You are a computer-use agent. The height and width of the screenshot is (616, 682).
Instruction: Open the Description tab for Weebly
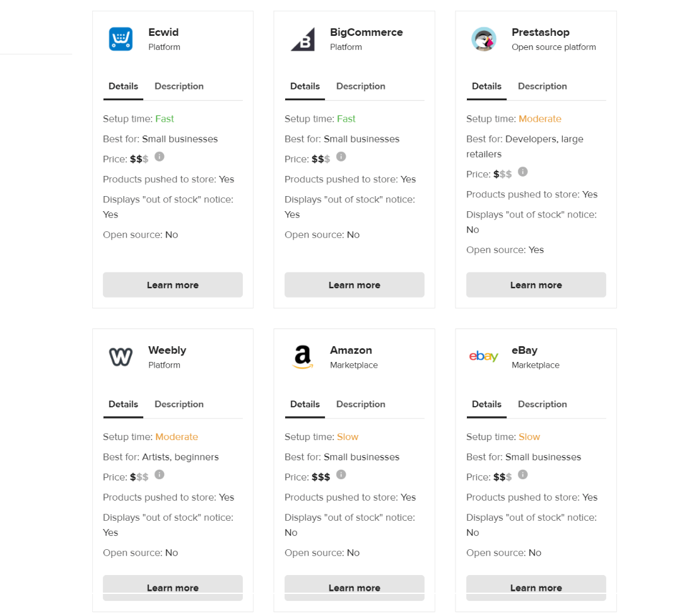(179, 404)
